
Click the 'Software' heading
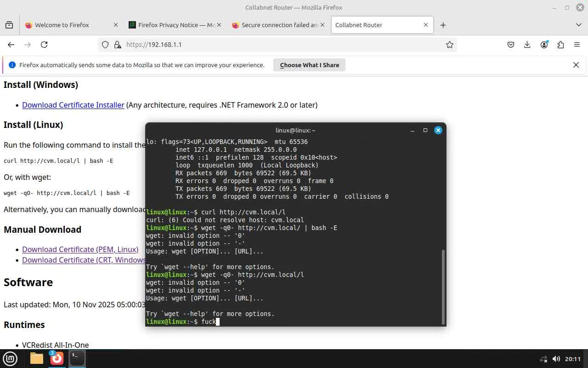point(28,282)
